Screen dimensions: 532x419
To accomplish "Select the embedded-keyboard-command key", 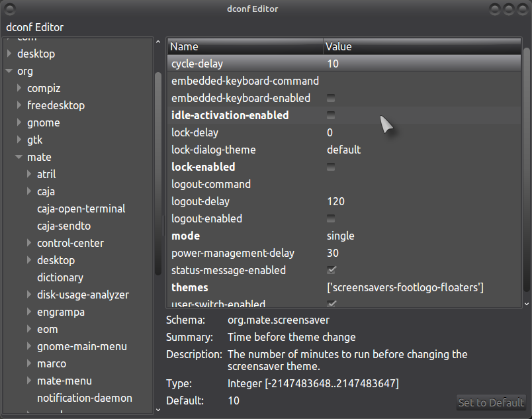I will point(245,81).
